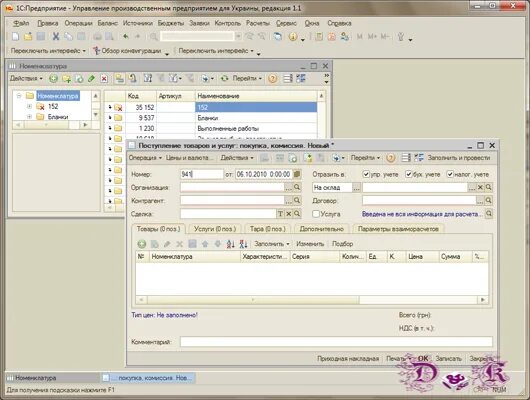
Task: Click the Copy item icon in Номенклатура toolbar
Action: (79, 79)
